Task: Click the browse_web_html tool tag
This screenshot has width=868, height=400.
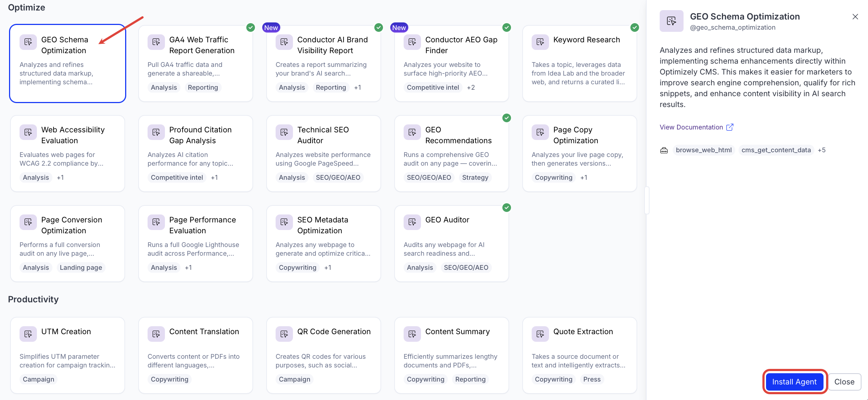Action: tap(703, 150)
